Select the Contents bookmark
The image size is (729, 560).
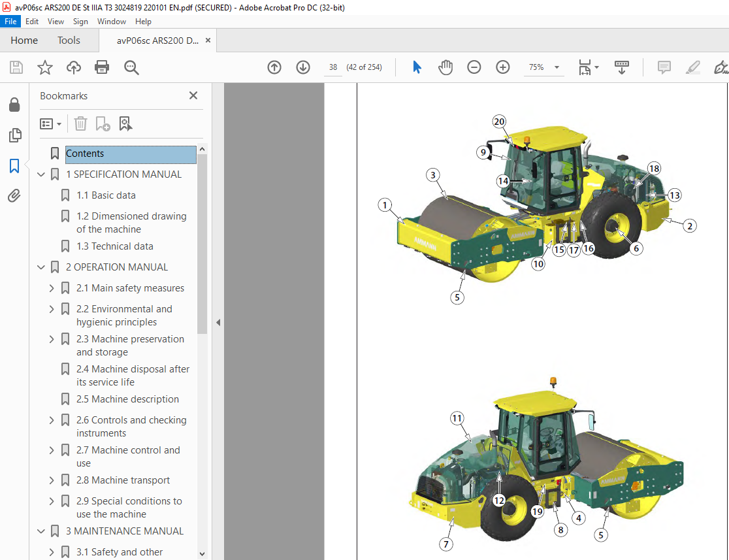(x=131, y=154)
